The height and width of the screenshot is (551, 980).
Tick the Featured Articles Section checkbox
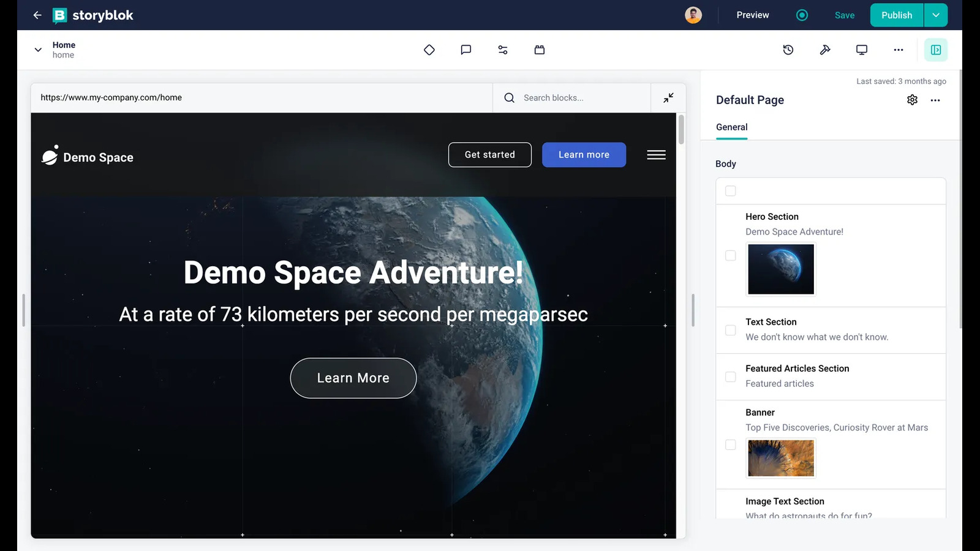pyautogui.click(x=731, y=377)
